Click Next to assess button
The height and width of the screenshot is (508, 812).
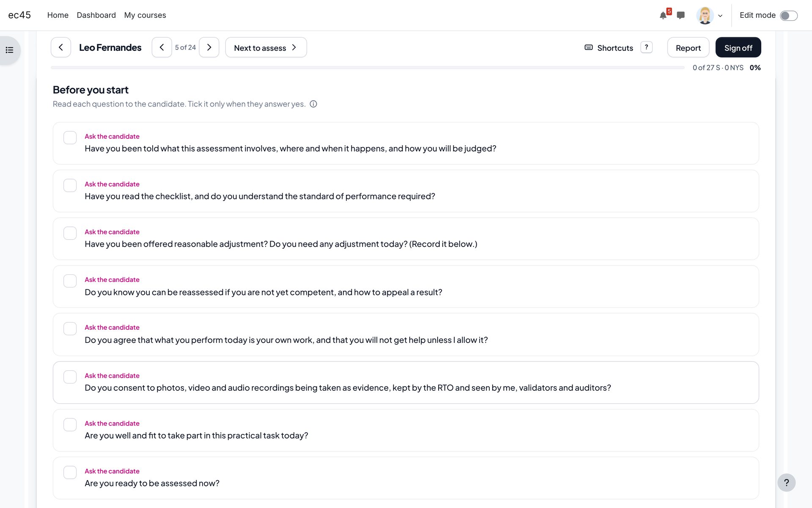266,47
